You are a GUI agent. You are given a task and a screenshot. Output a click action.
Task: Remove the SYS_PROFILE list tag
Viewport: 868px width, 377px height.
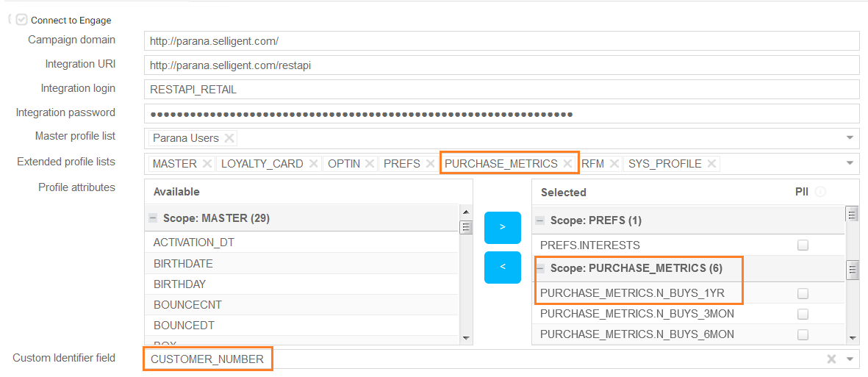711,164
